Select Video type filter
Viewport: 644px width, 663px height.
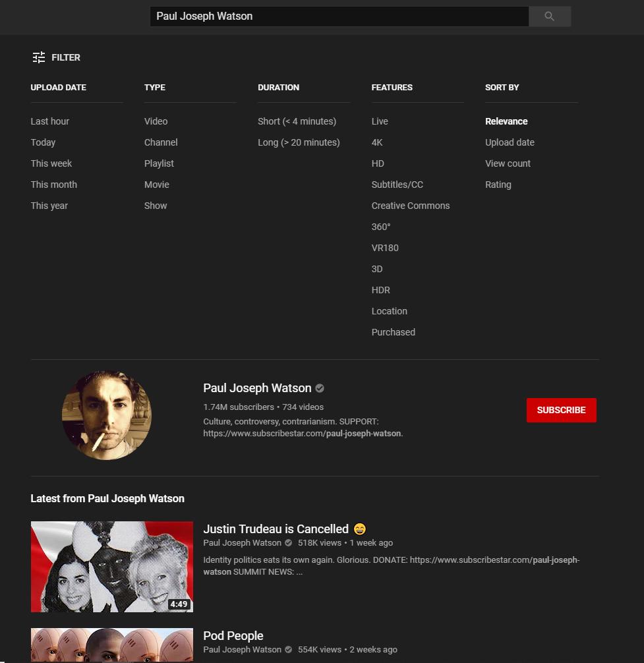(x=156, y=121)
